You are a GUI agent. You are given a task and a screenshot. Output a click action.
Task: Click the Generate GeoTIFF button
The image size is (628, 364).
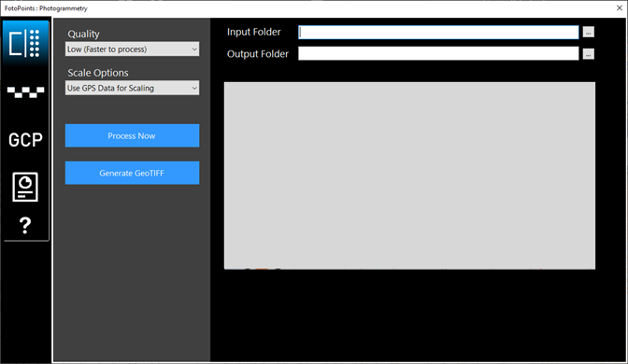(x=132, y=173)
